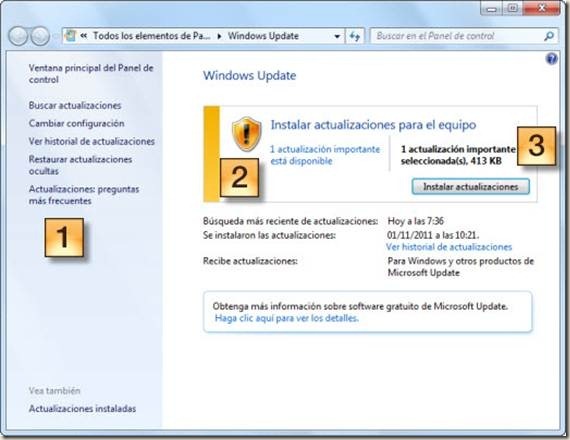Click the Instalar actualizaciones button
Screen dimensions: 570x440
(x=470, y=187)
